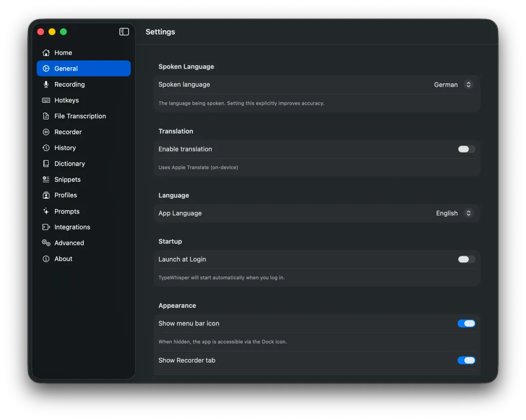Turn off Show Recorder tab switch

[466, 361]
